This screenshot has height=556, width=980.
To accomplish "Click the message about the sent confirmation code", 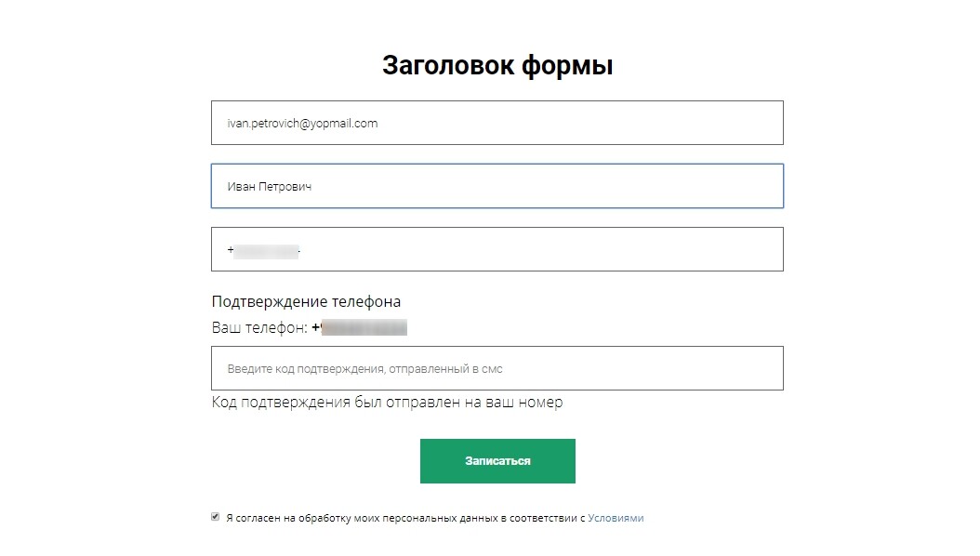I will (387, 402).
